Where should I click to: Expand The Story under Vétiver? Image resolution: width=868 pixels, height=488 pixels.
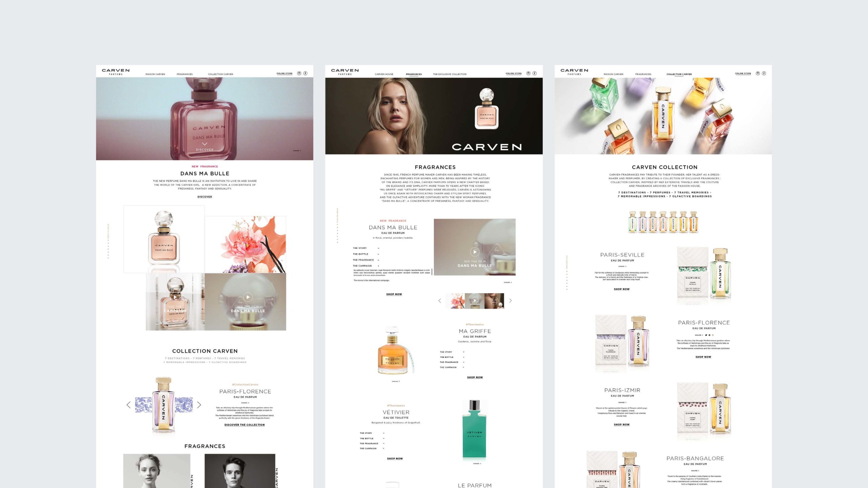(372, 433)
